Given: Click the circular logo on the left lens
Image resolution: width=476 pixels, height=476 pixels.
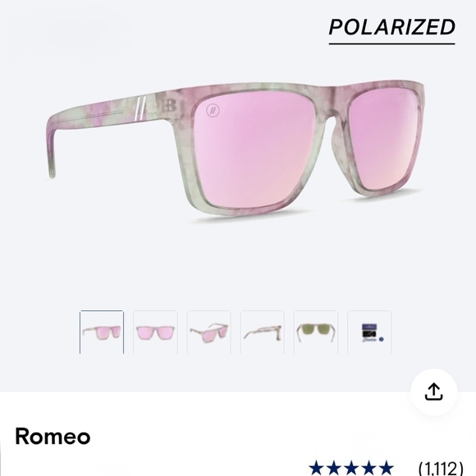Looking at the screenshot, I should (x=213, y=110).
